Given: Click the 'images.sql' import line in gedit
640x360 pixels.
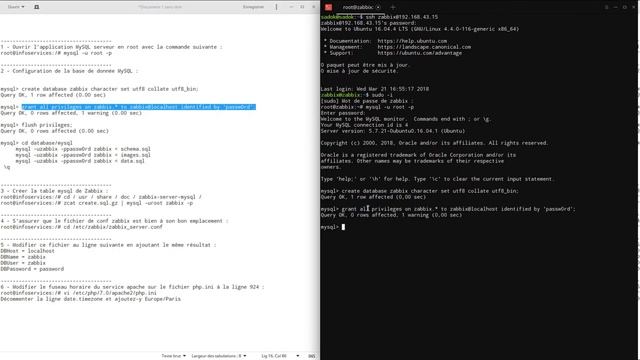Looking at the screenshot, I should [x=83, y=155].
